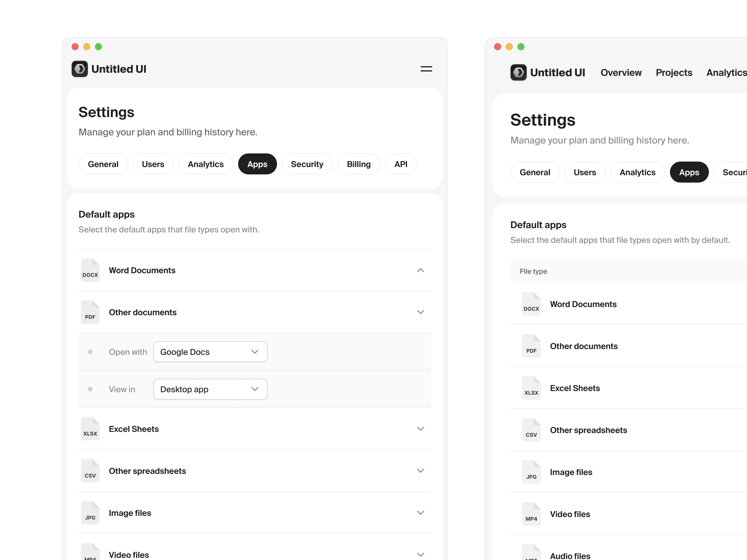Click the JPG Image files icon

[x=90, y=512]
